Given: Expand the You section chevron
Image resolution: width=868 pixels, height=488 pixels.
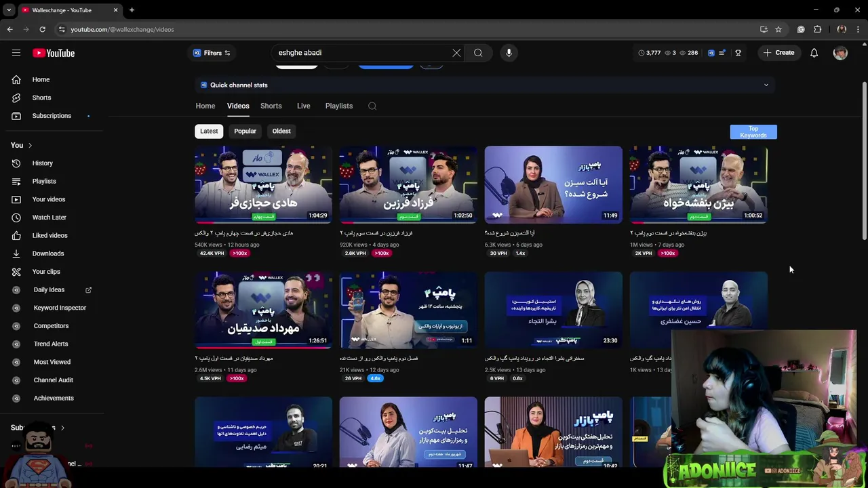Looking at the screenshot, I should (30, 145).
